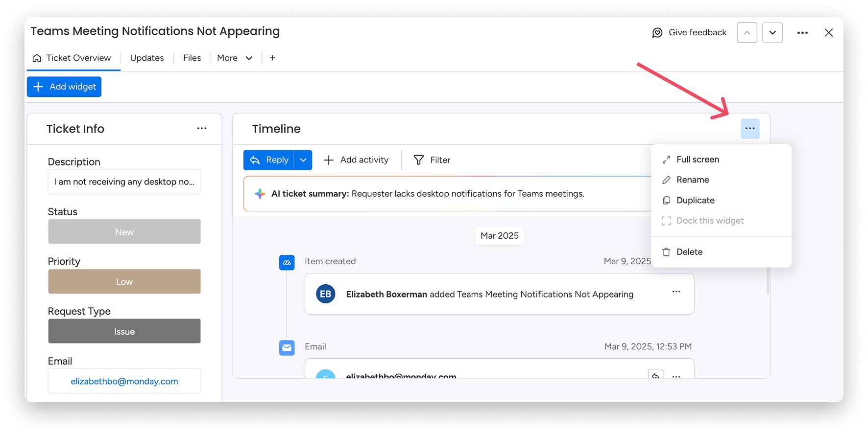Click the Ticket Info widget title

(x=75, y=129)
